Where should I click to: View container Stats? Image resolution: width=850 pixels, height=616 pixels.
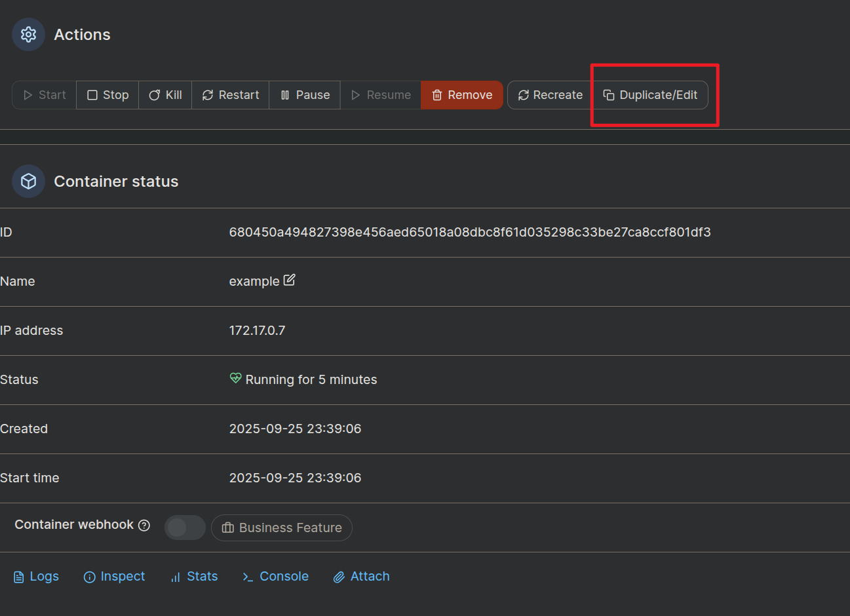pos(194,577)
